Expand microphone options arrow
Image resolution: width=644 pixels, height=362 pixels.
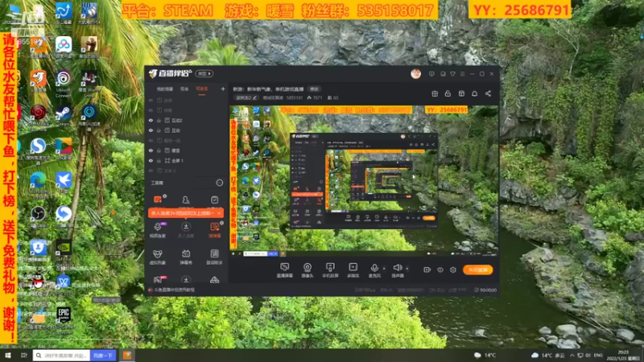click(x=384, y=269)
